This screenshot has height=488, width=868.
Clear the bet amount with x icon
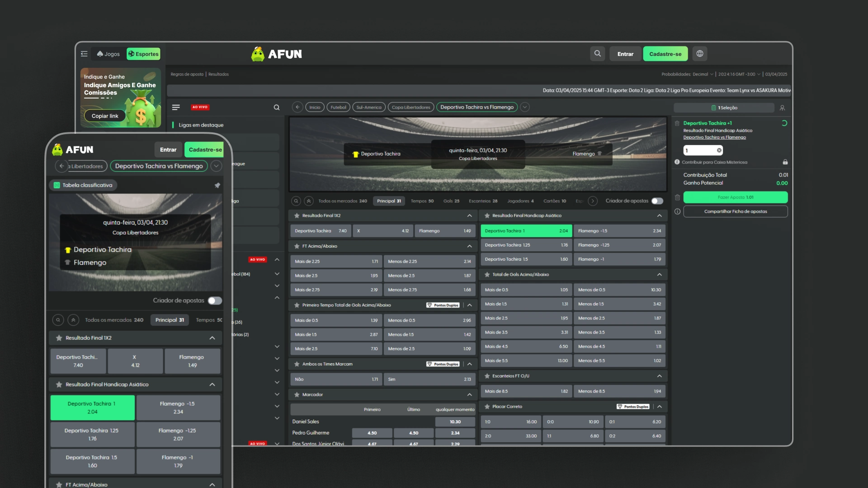tap(719, 150)
